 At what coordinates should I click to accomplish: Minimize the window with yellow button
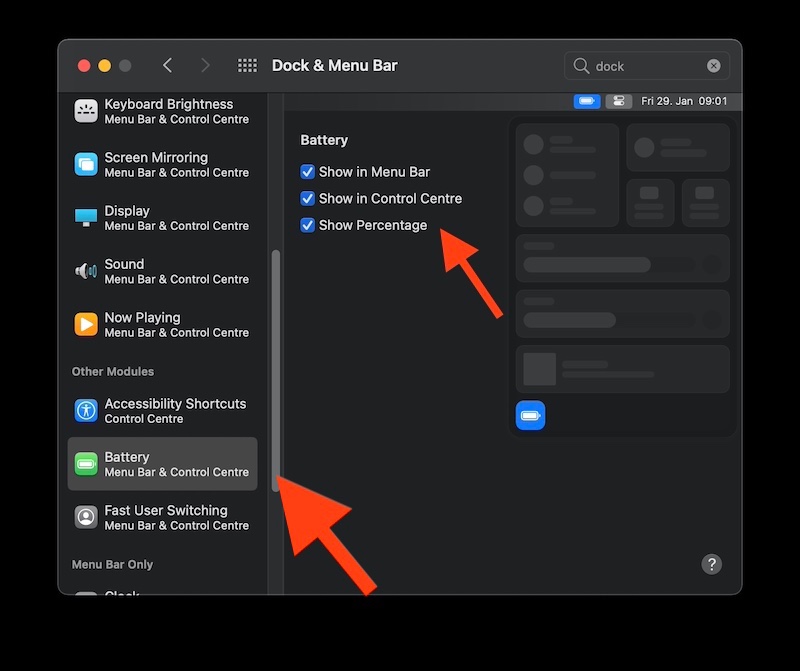point(105,66)
